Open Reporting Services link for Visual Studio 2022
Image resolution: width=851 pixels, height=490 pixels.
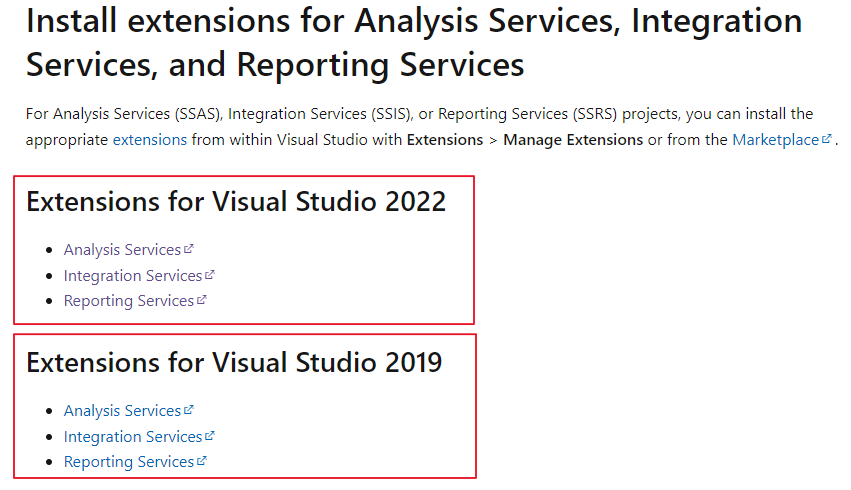(x=128, y=301)
